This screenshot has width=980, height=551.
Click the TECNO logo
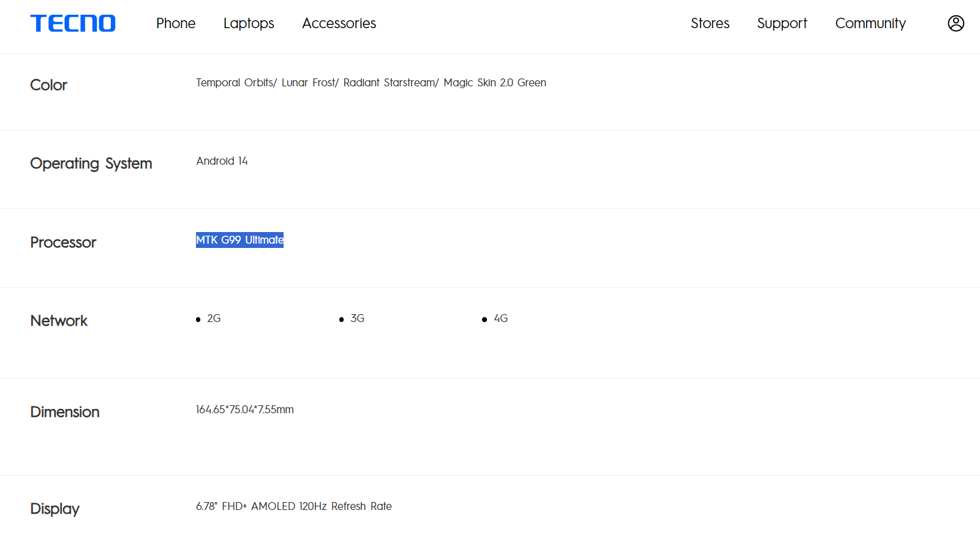(73, 23)
